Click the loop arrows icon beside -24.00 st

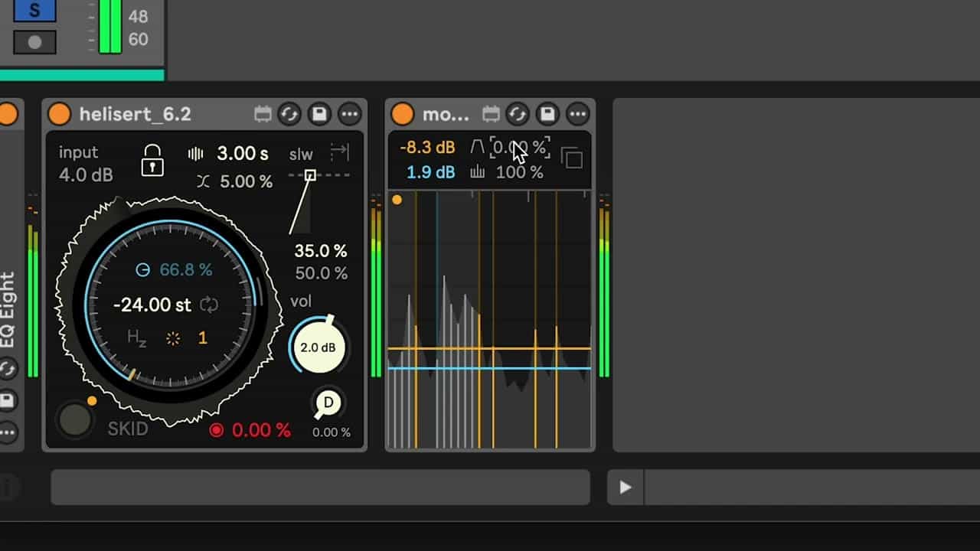click(209, 305)
